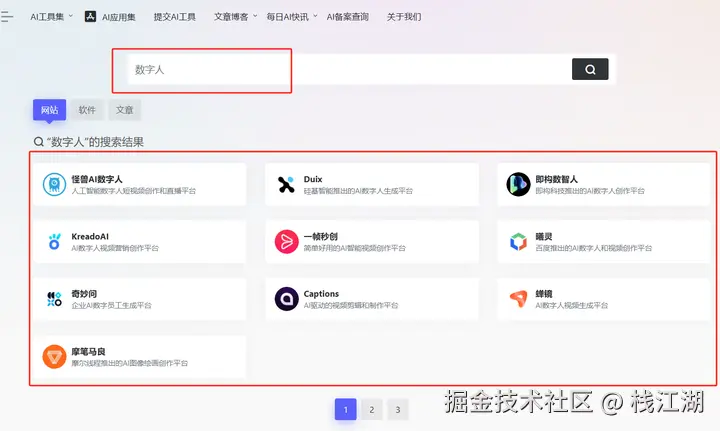Open the 怪兽AI数字人 title link
This screenshot has height=431, width=720.
click(x=97, y=179)
